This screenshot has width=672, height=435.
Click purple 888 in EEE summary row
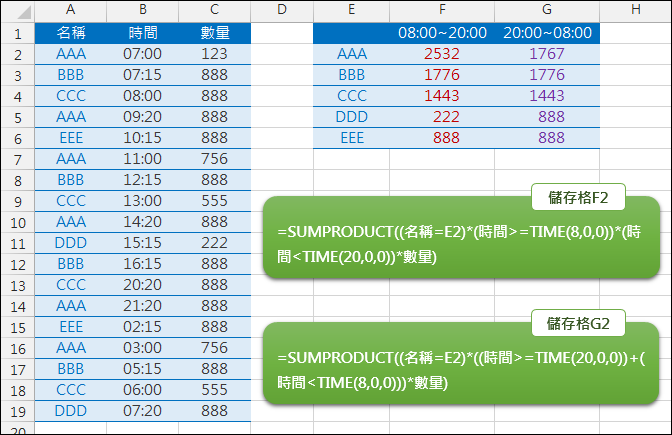point(547,138)
